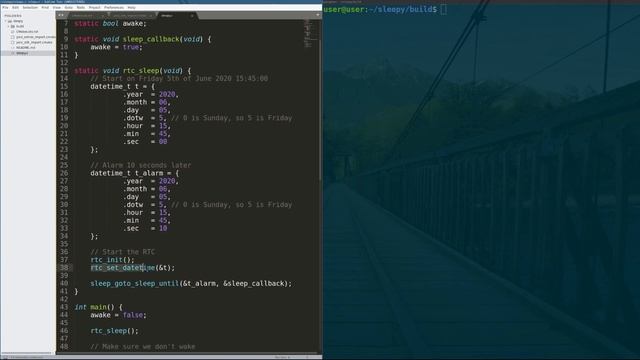
Task: Open the Edit menu
Action: pos(16,7)
